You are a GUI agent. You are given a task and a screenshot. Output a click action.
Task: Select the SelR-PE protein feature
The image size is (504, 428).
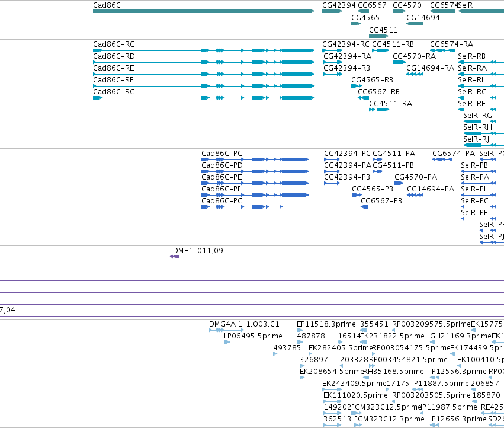coord(482,219)
